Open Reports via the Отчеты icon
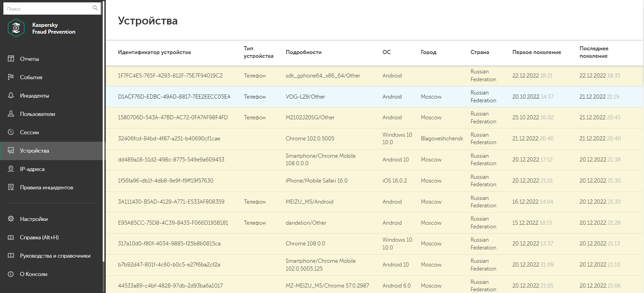The height and width of the screenshot is (293, 644). click(x=11, y=58)
